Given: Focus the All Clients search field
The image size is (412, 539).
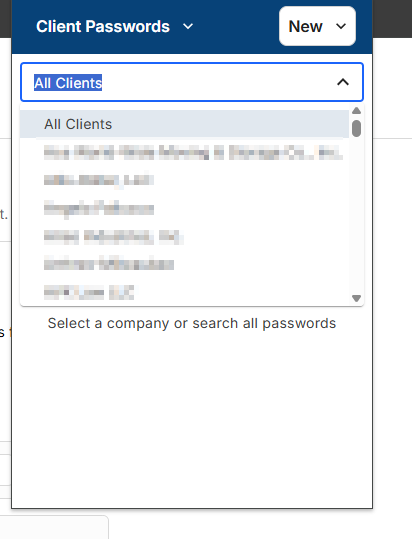Looking at the screenshot, I should click(x=192, y=82).
